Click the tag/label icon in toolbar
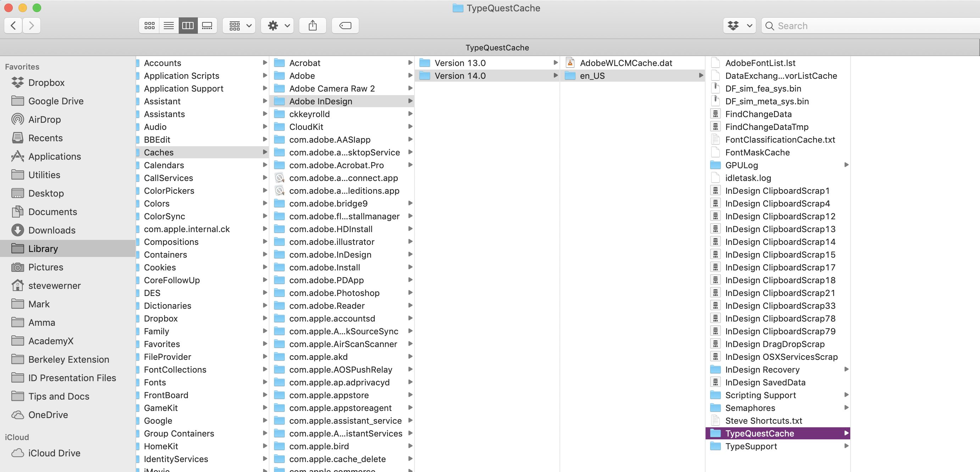980x472 pixels. pos(346,25)
